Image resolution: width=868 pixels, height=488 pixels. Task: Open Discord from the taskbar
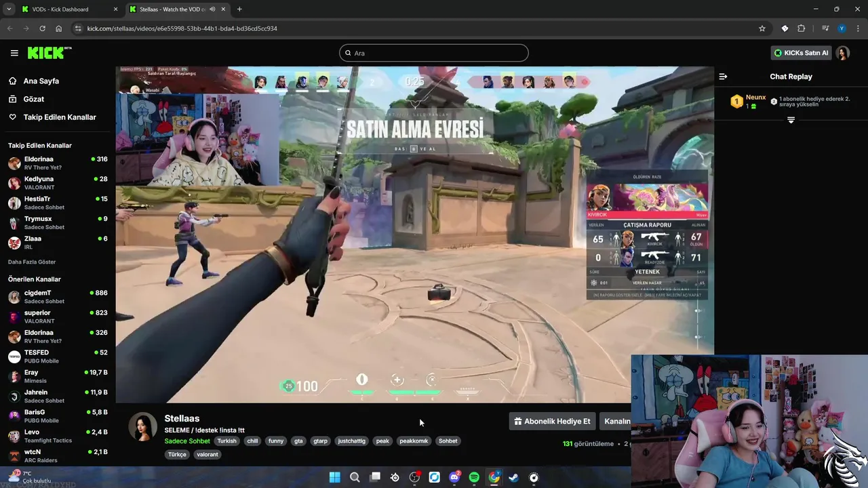[454, 477]
